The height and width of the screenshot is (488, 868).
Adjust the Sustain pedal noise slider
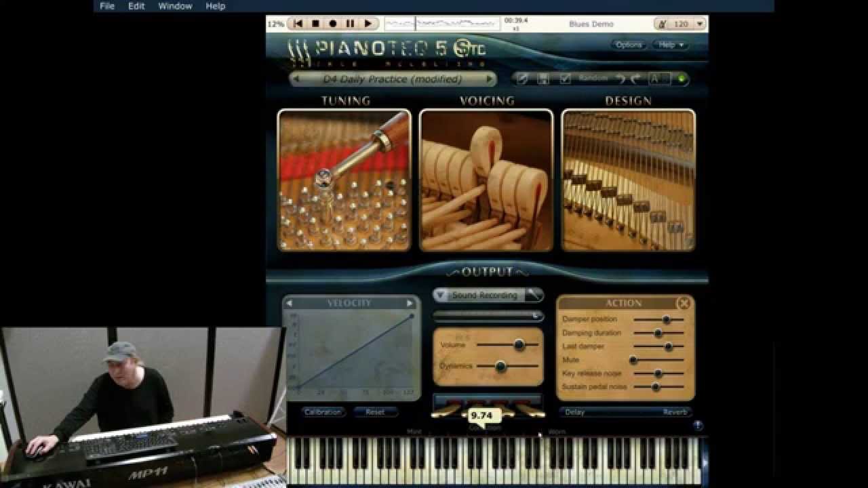(x=656, y=387)
